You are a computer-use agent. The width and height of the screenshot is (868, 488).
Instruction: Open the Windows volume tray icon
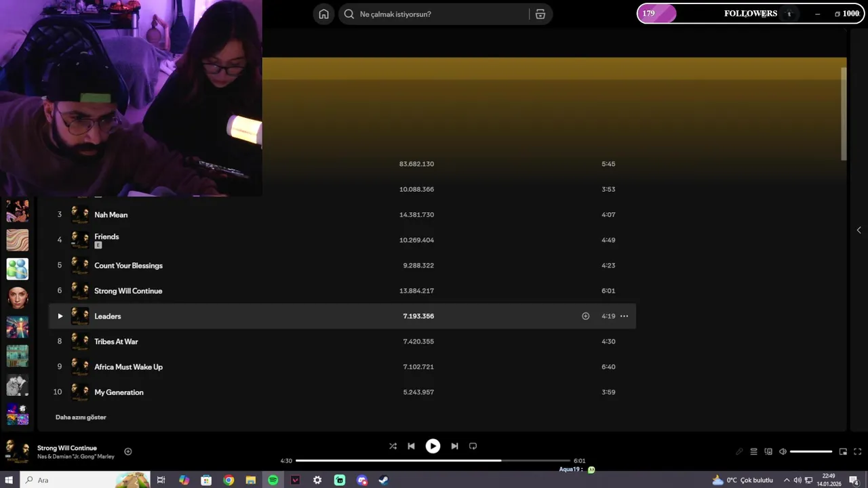pyautogui.click(x=797, y=480)
